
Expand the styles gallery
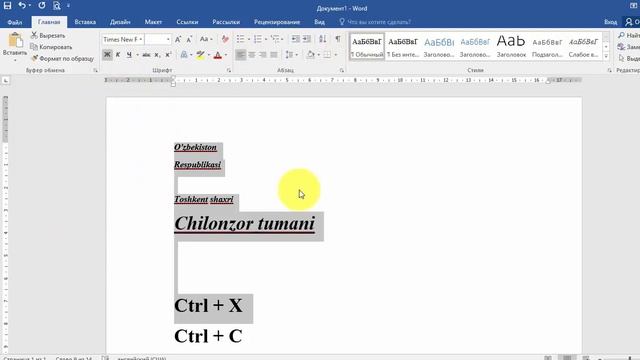[x=606, y=57]
